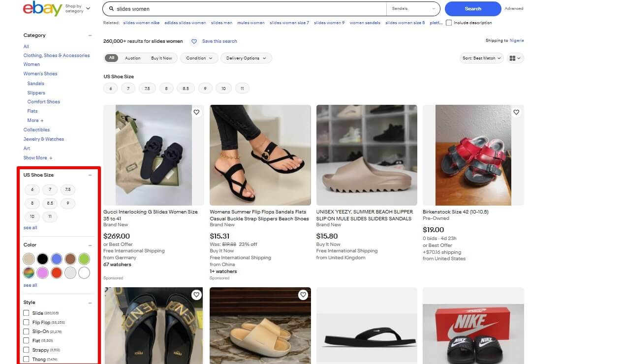The width and height of the screenshot is (623, 364).
Task: Add the Gucci slides listing to watchlist
Action: [196, 112]
